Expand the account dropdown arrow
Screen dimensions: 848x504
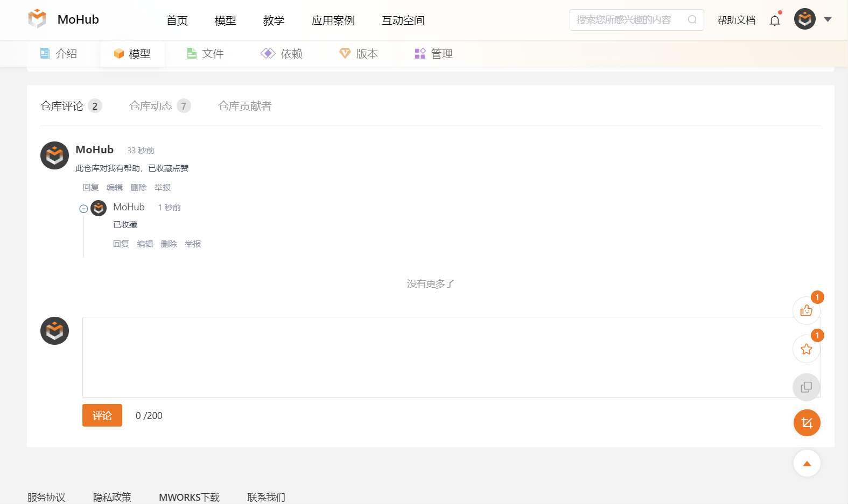pos(828,19)
